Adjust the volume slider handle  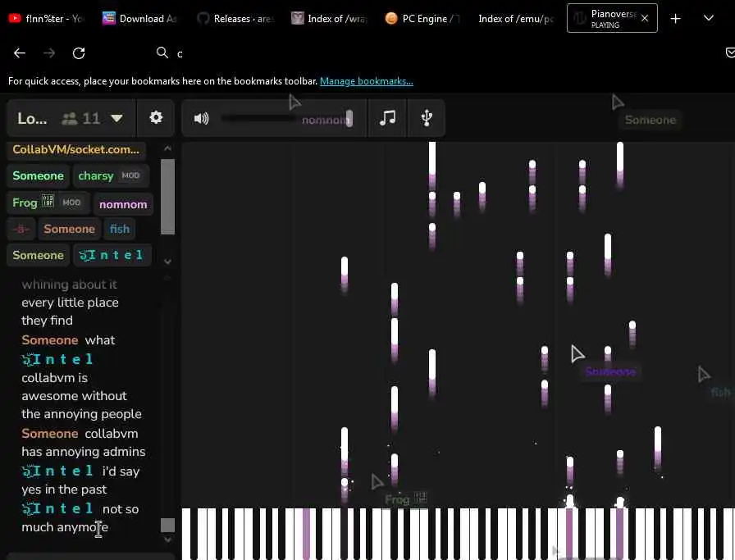[x=349, y=119]
